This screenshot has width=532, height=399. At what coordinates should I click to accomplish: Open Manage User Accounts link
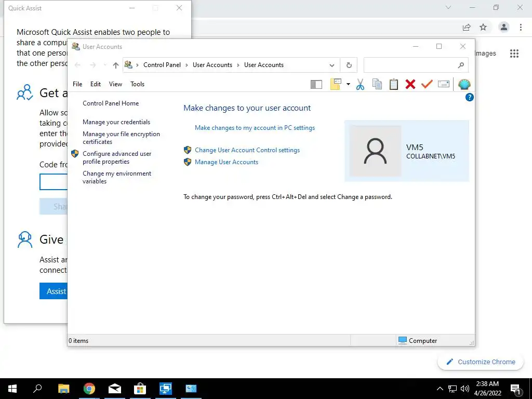[227, 162]
